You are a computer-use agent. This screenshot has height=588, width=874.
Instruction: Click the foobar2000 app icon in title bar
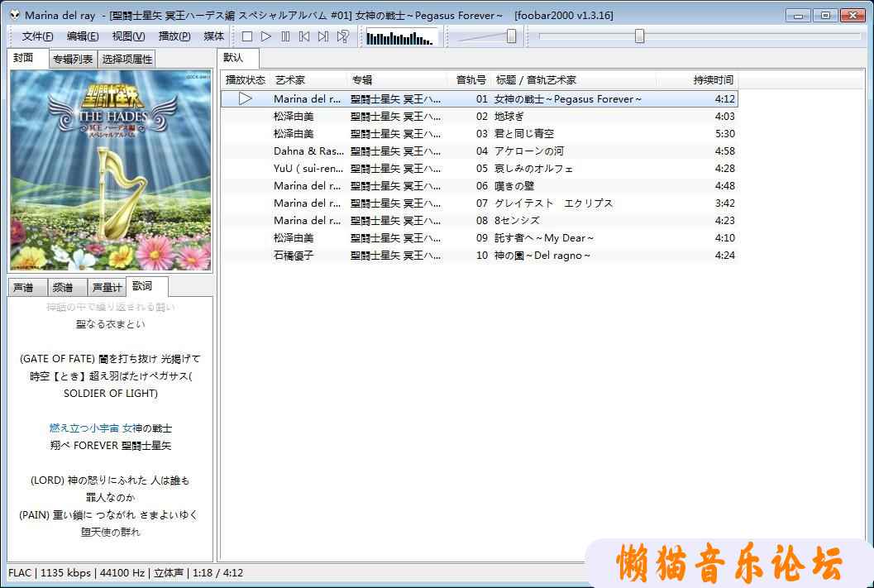[x=15, y=15]
